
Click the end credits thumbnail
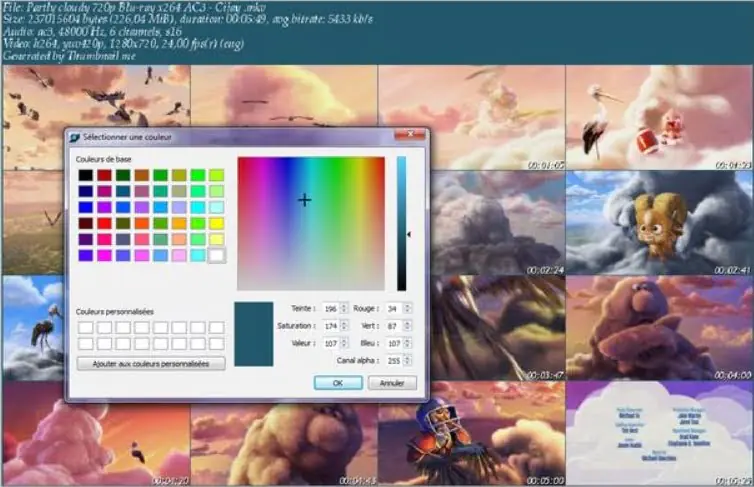[x=660, y=428]
